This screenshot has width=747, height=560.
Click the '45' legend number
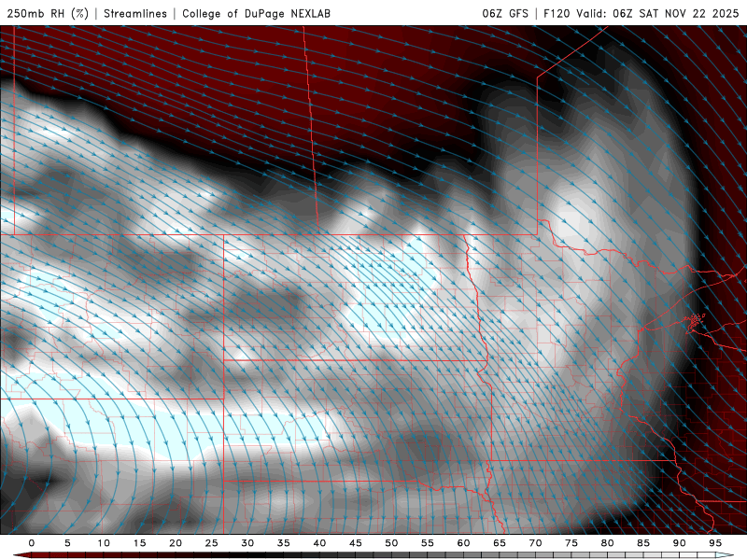click(x=356, y=543)
